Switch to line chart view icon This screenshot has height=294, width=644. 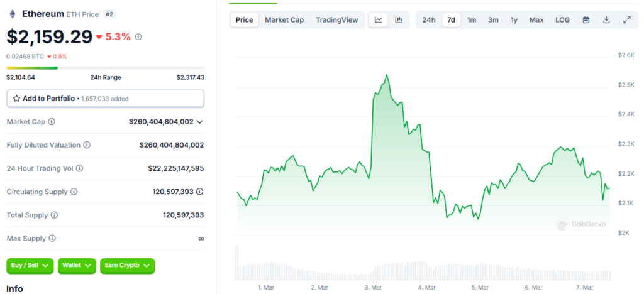[x=378, y=19]
